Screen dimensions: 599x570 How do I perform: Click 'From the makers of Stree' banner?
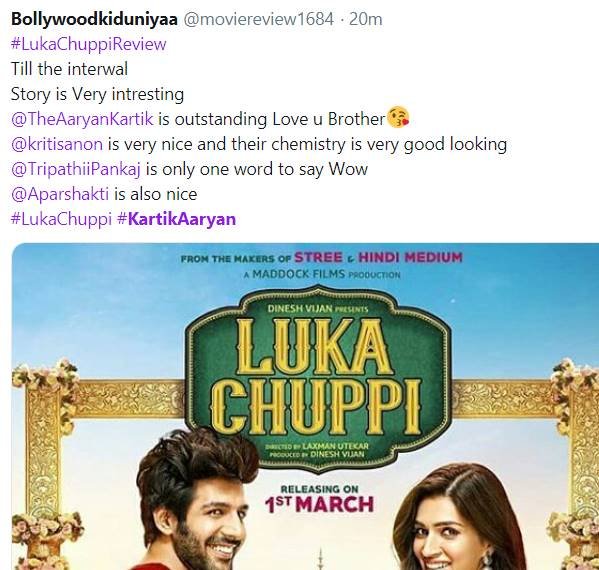321,257
